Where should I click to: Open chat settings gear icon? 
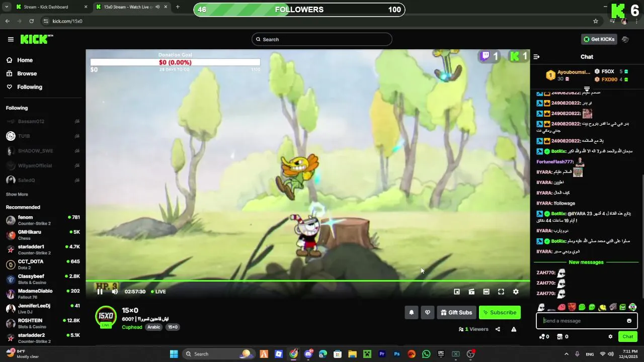tap(610, 337)
